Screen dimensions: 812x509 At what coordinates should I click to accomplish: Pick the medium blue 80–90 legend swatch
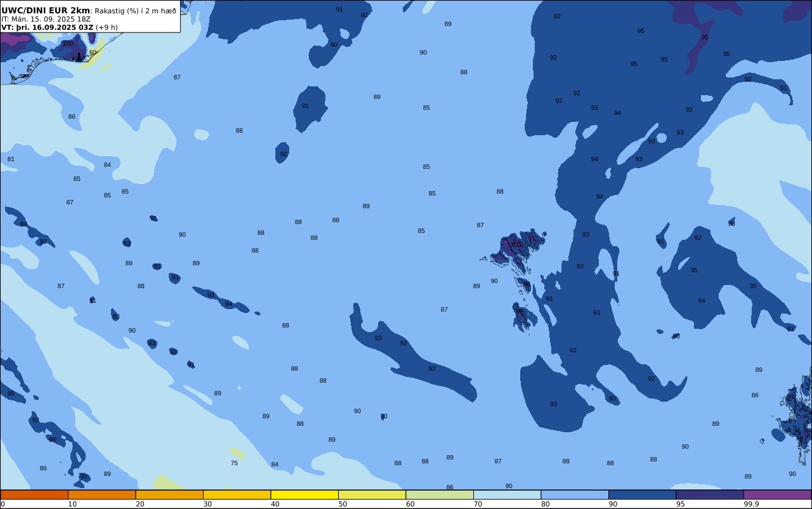pos(575,494)
